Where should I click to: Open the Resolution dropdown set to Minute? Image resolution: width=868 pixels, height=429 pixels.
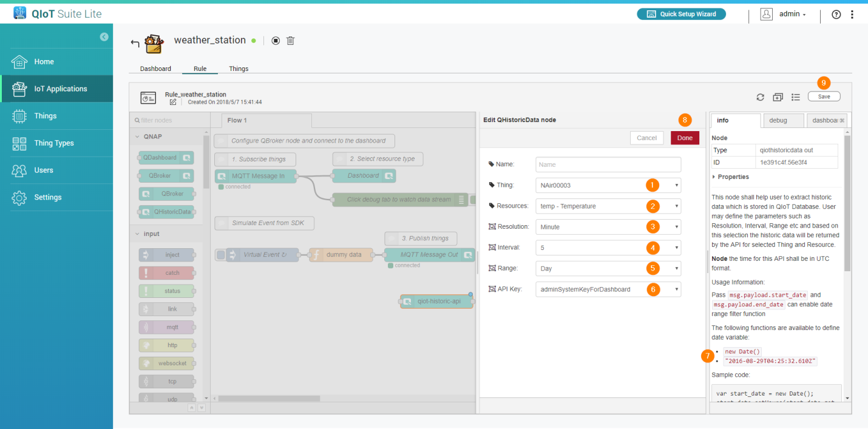click(x=608, y=227)
